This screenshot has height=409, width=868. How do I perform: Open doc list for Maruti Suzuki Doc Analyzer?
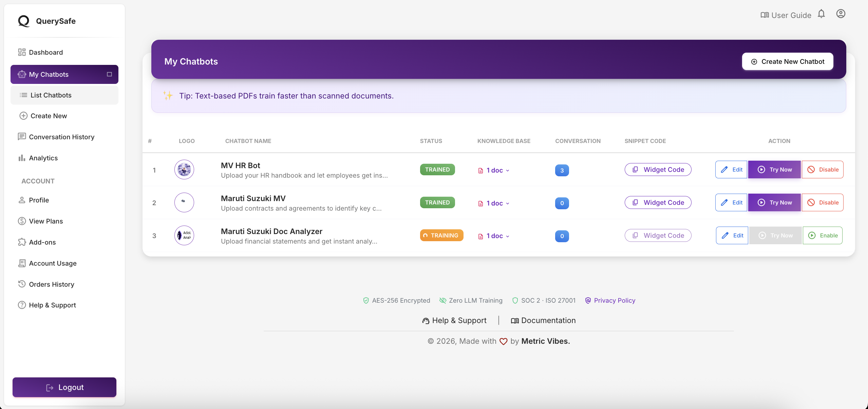(494, 235)
